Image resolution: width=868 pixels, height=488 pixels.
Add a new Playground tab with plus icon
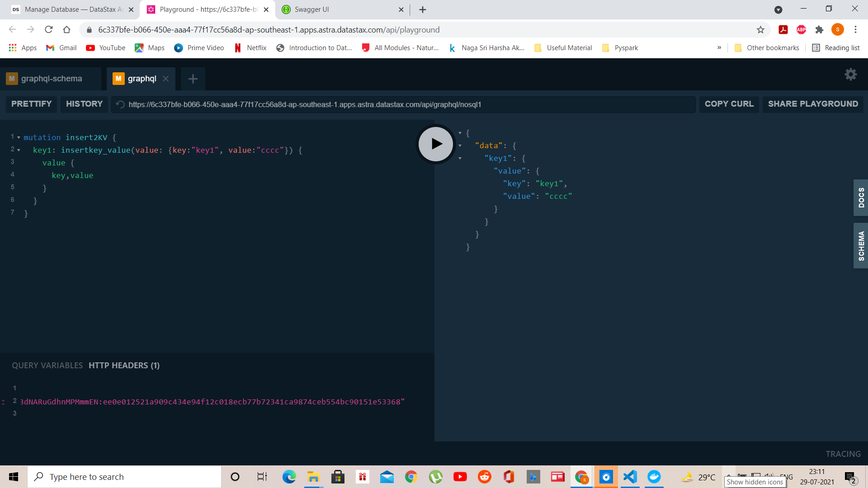[193, 79]
